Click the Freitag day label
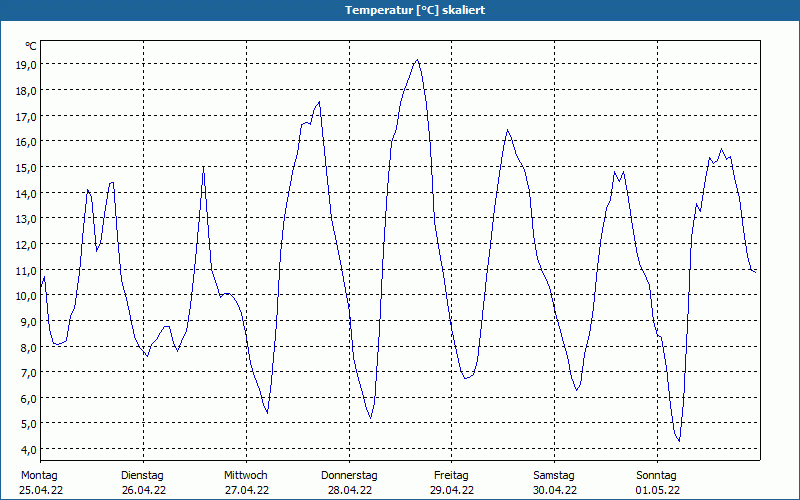 [451, 476]
